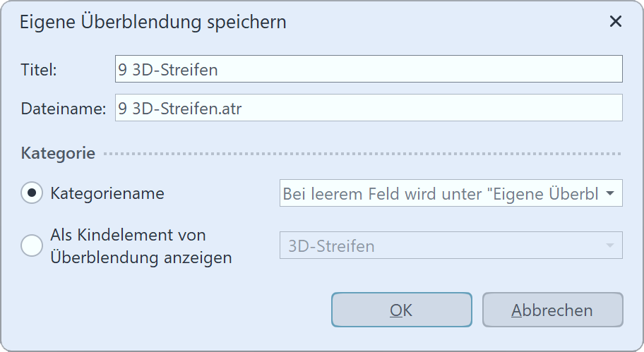
Task: Click the Titel input field
Action: [x=368, y=70]
